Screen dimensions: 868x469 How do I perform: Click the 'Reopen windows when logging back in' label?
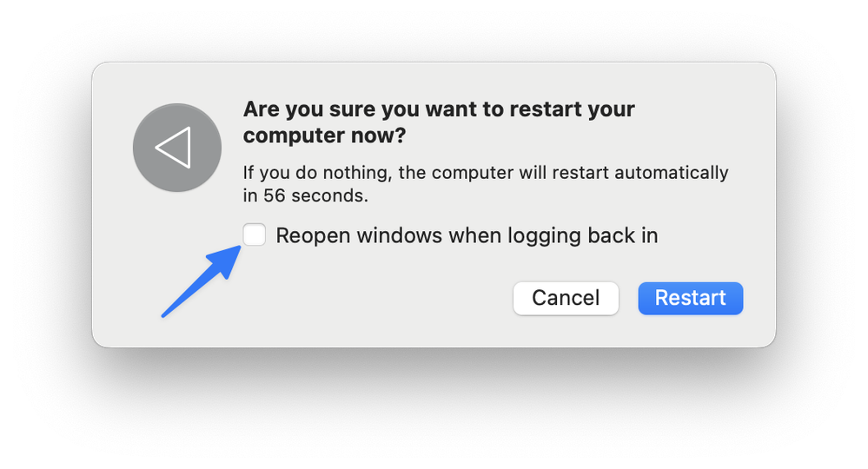467,235
